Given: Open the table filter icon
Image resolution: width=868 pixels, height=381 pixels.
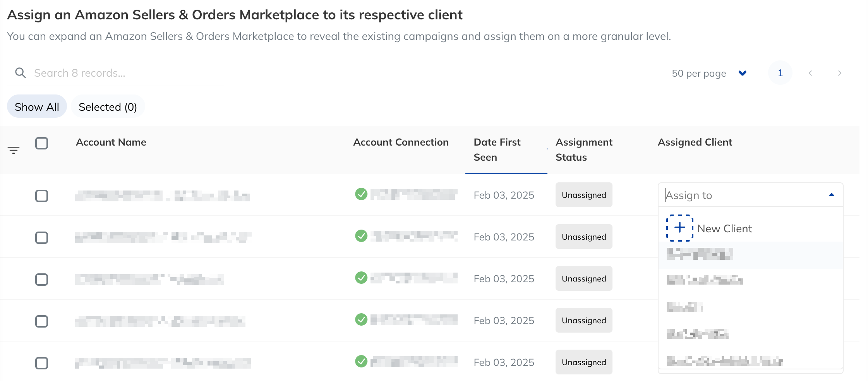Looking at the screenshot, I should [14, 150].
